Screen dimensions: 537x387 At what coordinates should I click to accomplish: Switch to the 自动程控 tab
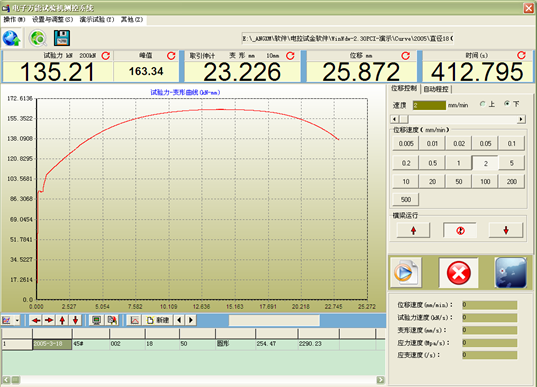(x=436, y=89)
